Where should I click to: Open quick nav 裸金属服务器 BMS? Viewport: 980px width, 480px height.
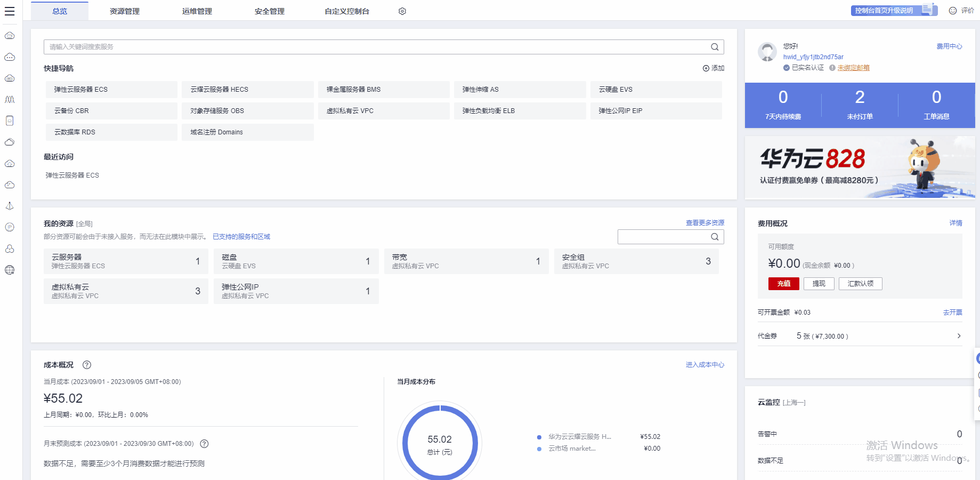[x=384, y=90]
